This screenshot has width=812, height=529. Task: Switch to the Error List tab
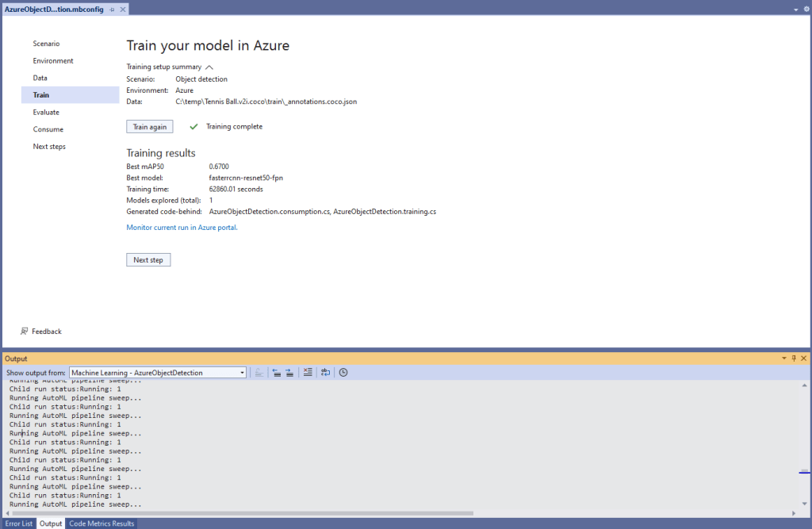[19, 523]
